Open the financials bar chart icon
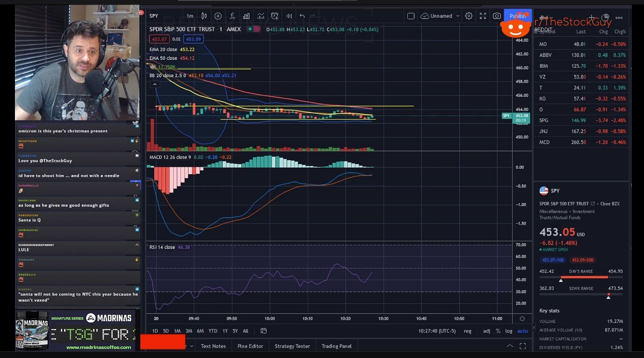Image resolution: width=644 pixels, height=358 pixels. [246, 16]
